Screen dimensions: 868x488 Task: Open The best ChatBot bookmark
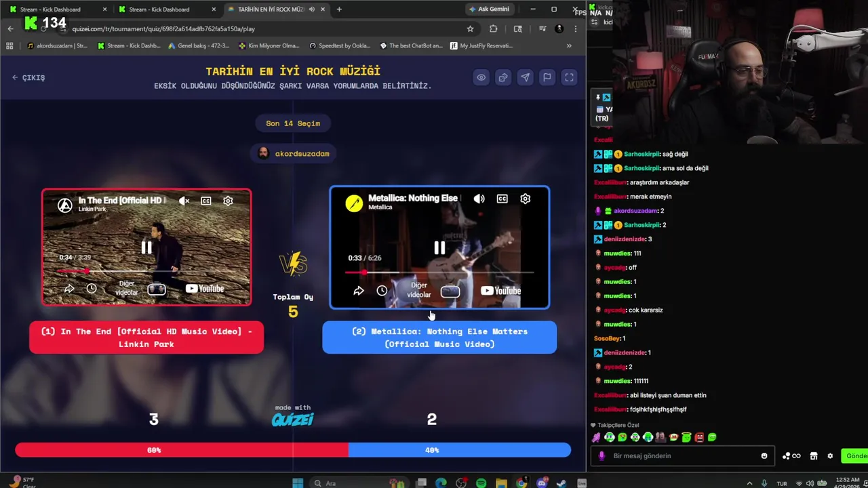[411, 45]
